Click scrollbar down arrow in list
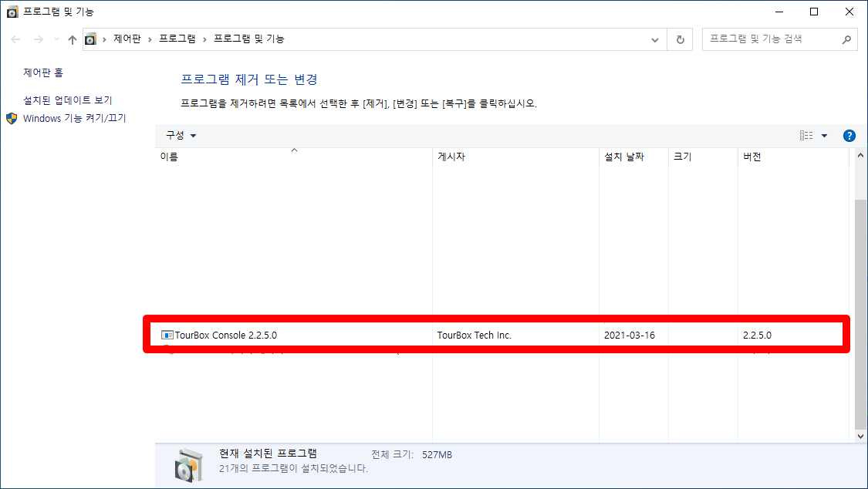Screen dimensions: 868x489 click(861, 437)
